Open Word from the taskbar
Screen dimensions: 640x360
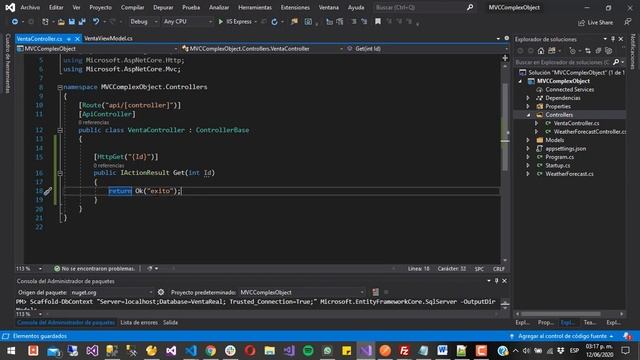(x=442, y=351)
